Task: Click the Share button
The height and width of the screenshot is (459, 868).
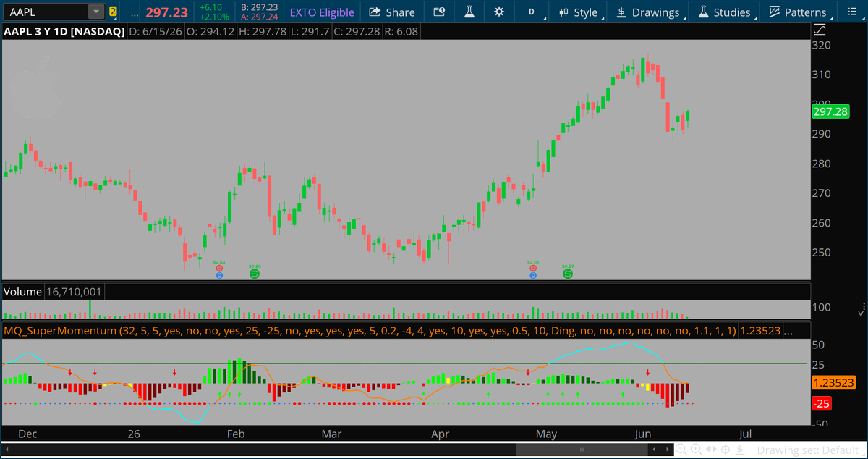Action: [x=392, y=12]
